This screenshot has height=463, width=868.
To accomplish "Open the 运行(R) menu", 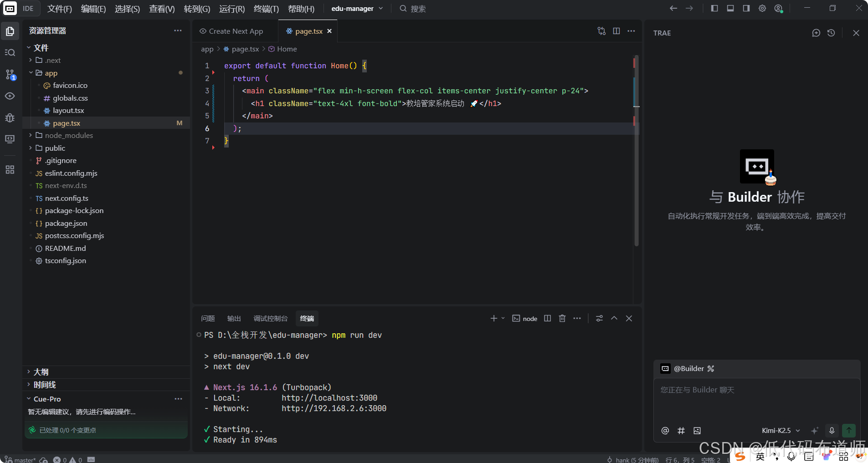I will pos(232,9).
